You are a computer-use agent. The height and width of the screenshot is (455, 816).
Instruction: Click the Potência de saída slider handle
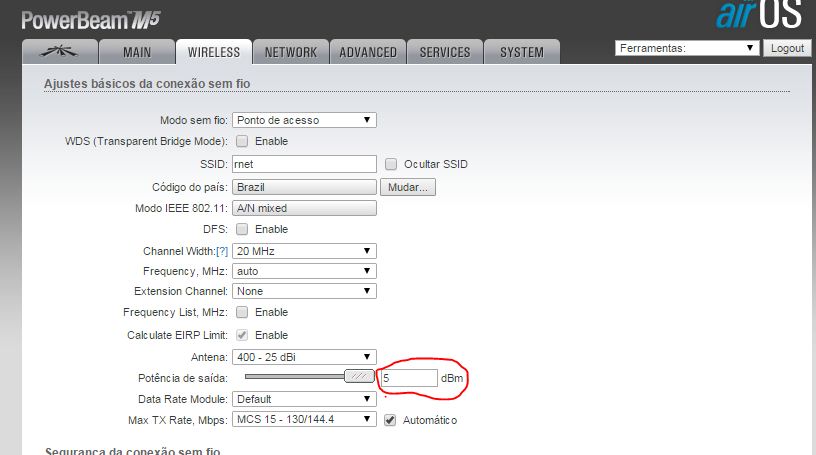[x=360, y=376]
